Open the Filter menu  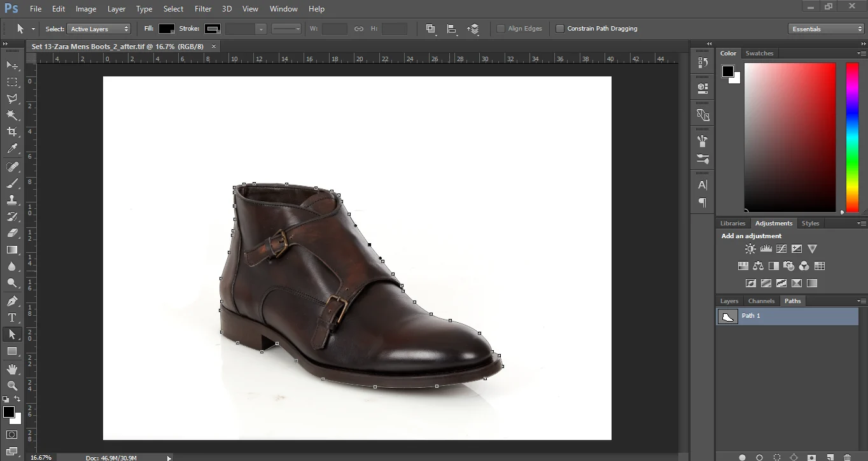click(x=202, y=8)
